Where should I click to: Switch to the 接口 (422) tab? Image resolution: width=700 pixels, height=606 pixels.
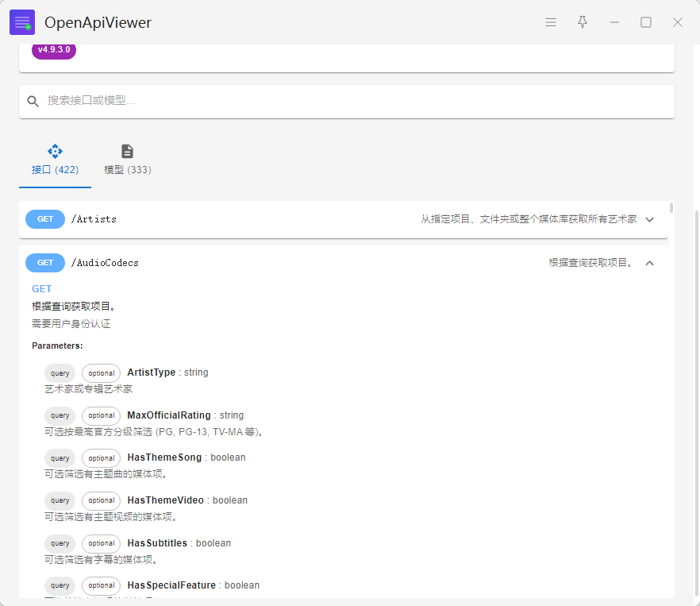point(55,169)
